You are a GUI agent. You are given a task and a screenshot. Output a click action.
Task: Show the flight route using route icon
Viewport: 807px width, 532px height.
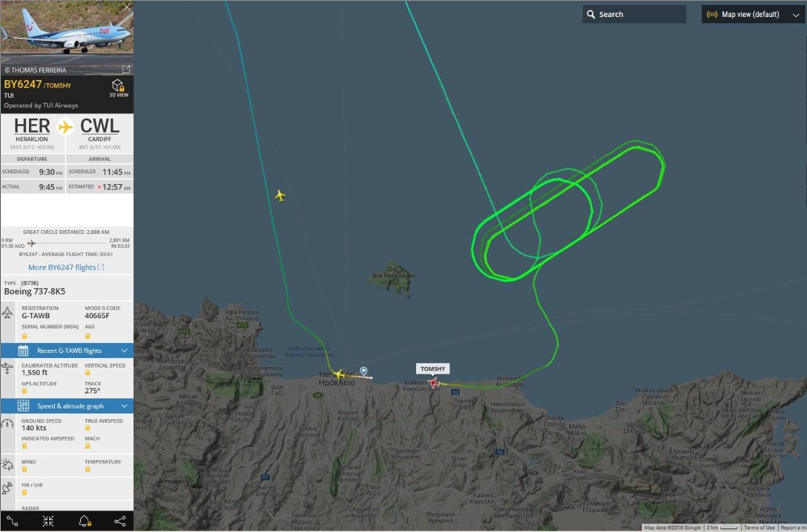12,521
